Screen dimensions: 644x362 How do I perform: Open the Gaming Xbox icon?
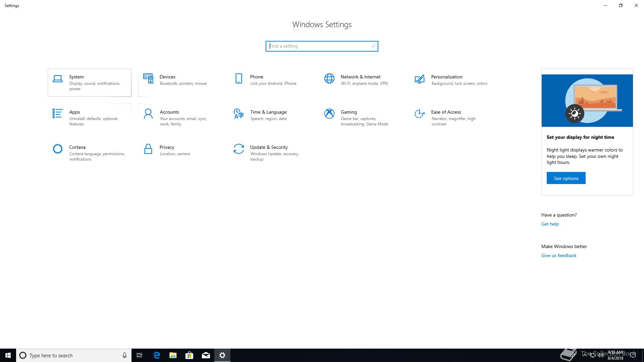pyautogui.click(x=329, y=114)
